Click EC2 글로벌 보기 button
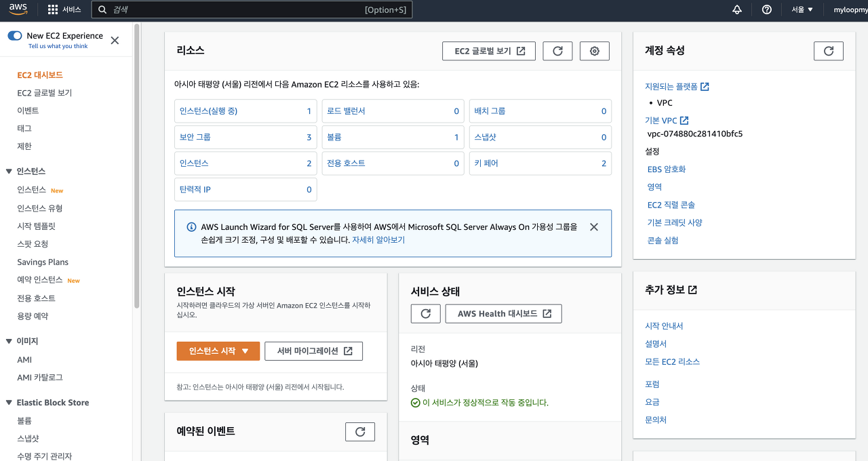868x461 pixels. click(490, 51)
